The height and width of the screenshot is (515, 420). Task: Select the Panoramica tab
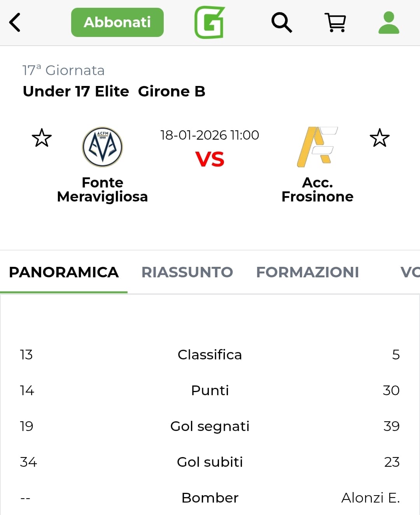(64, 272)
